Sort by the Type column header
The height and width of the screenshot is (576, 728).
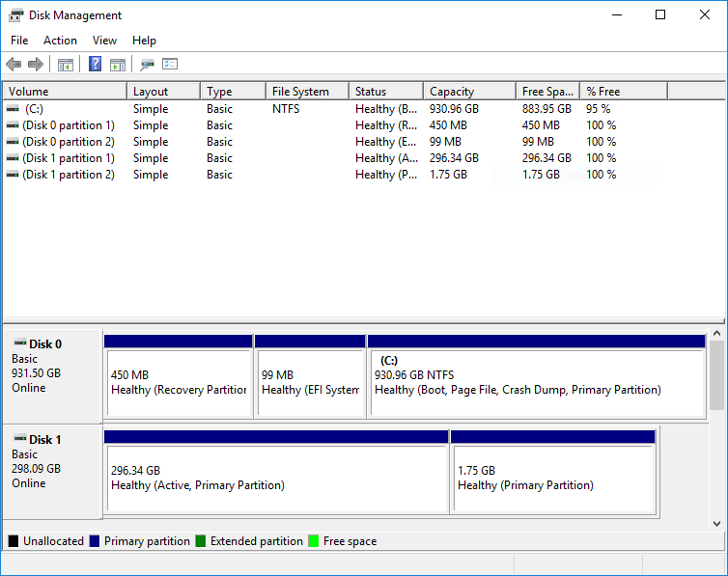tap(234, 92)
